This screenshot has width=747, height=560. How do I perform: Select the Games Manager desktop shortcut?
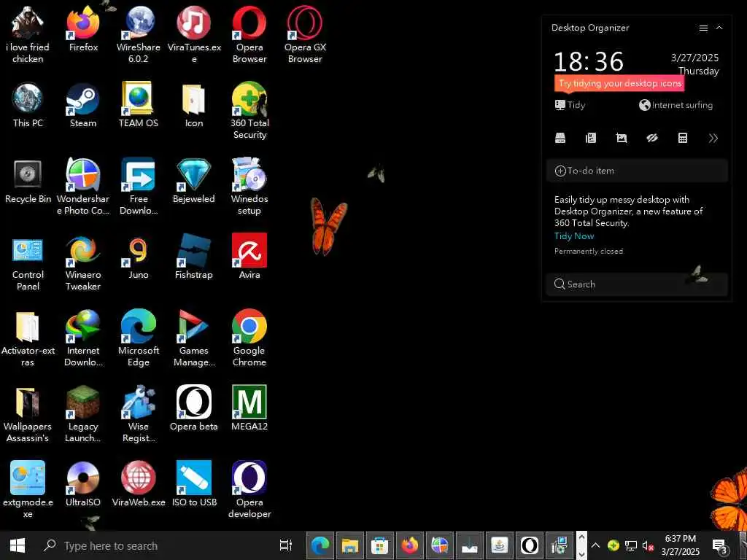(x=194, y=338)
